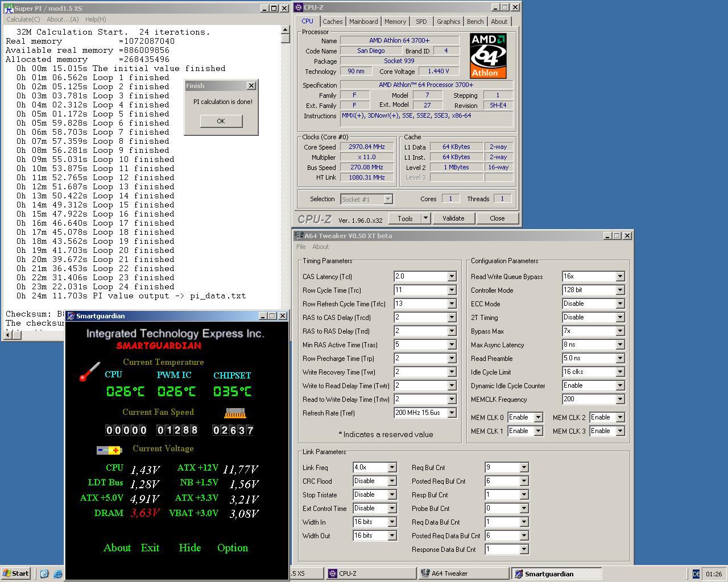Click the CPU-Z window title icon
This screenshot has width=728, height=582.
299,7
